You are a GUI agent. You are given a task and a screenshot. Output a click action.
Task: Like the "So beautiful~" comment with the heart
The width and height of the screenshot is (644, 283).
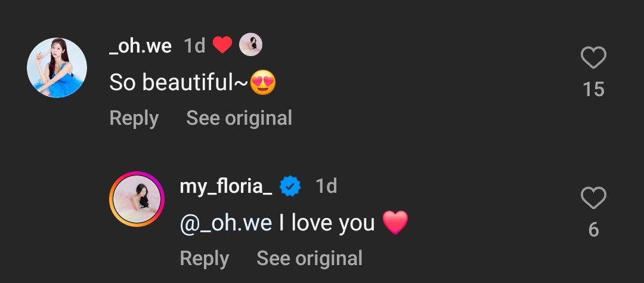click(x=593, y=59)
